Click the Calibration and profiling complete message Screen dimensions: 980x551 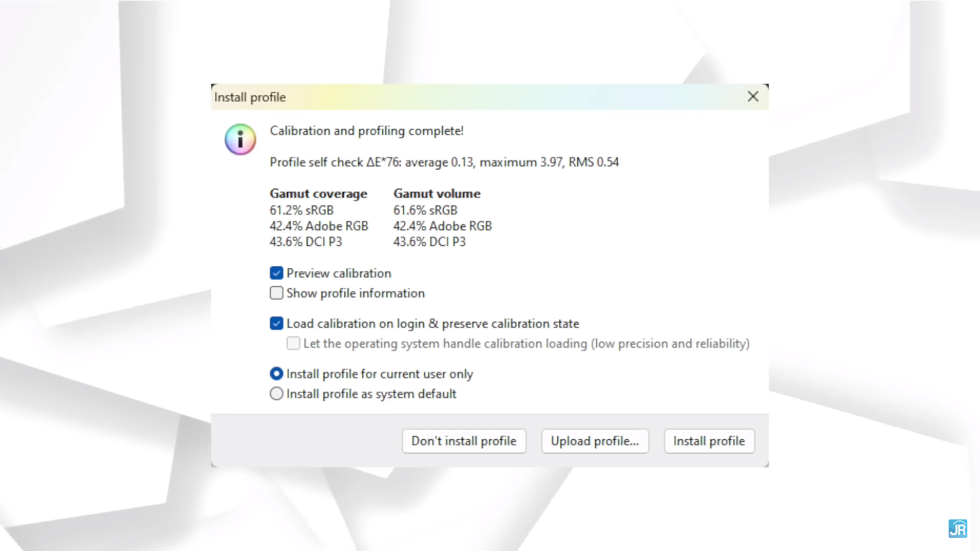coord(366,131)
